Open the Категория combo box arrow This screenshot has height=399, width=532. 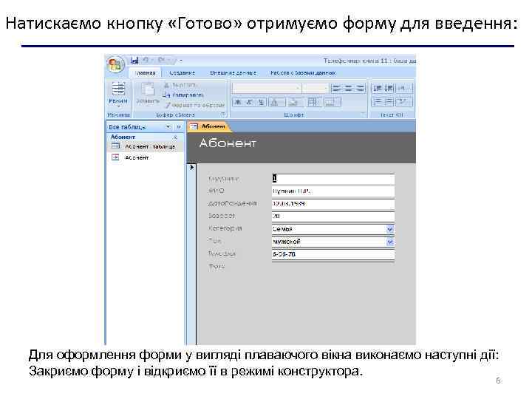pyautogui.click(x=390, y=229)
